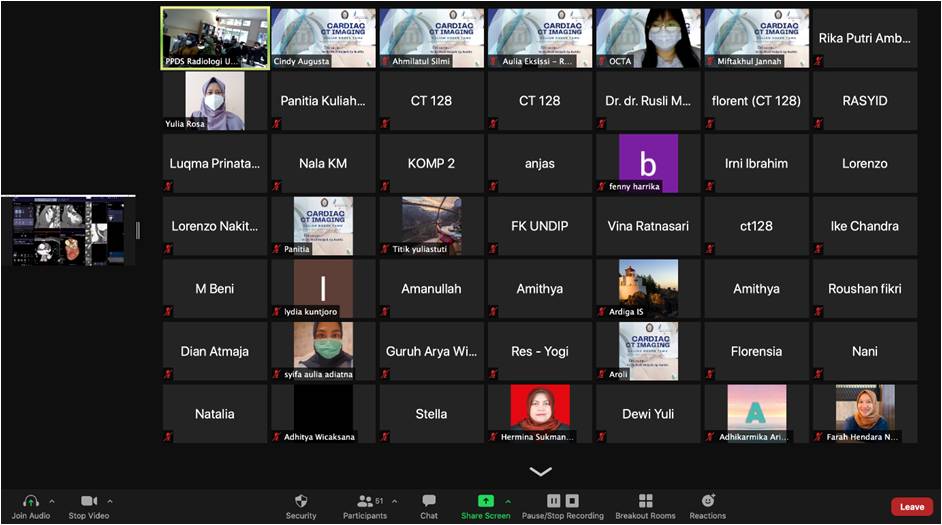Open the Chat panel
The height and width of the screenshot is (525, 942).
point(429,501)
